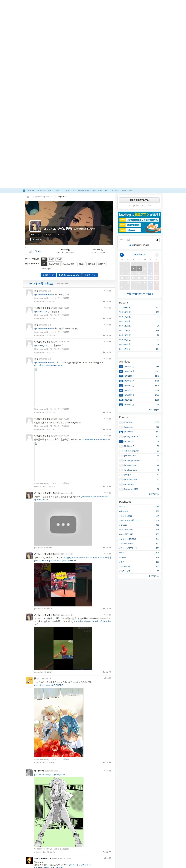The height and width of the screenshot is (868, 186).
Task: Reply to the 22:52:32 retweeted tweet
Action: 104,302
